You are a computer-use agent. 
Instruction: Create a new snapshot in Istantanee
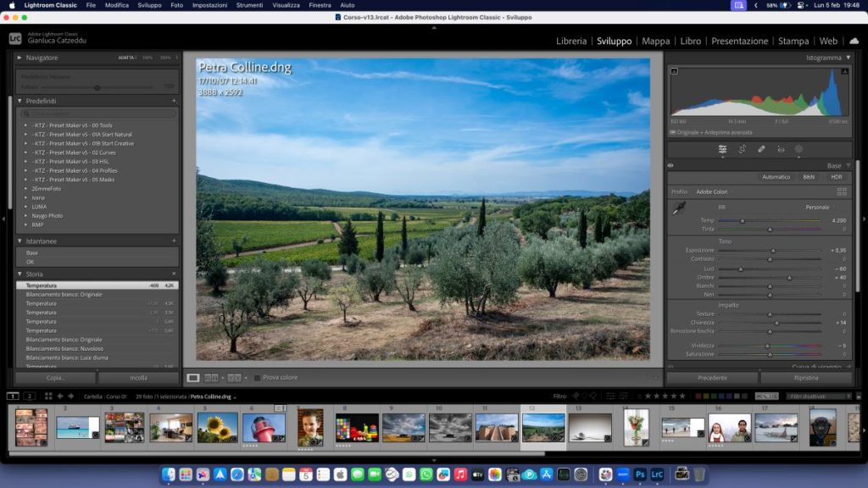[174, 241]
